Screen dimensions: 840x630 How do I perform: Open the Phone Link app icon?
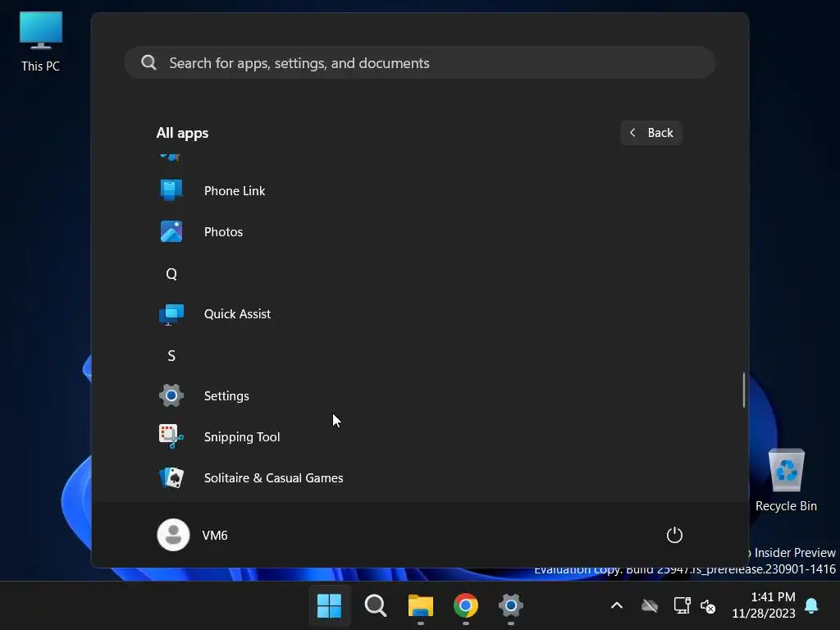tap(171, 190)
